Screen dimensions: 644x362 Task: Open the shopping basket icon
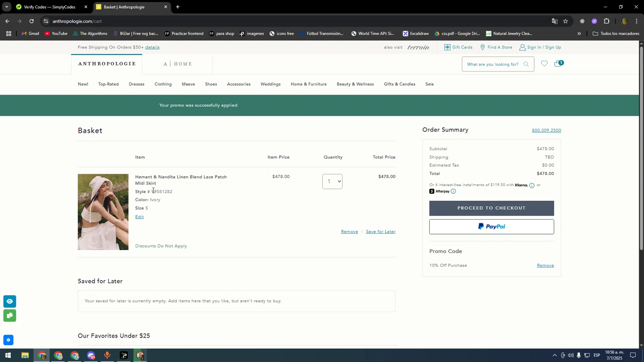(559, 63)
